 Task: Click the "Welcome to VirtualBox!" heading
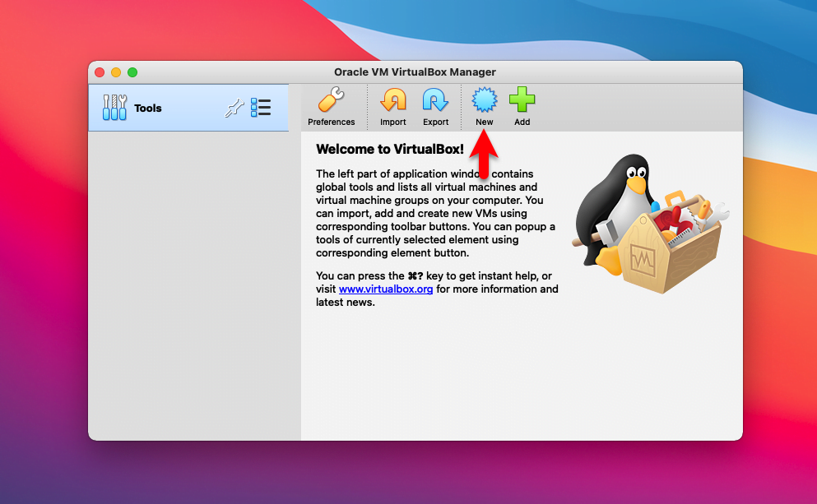(x=390, y=150)
